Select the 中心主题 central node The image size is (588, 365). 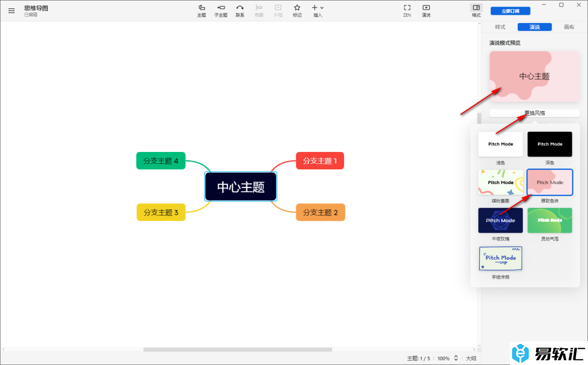241,186
